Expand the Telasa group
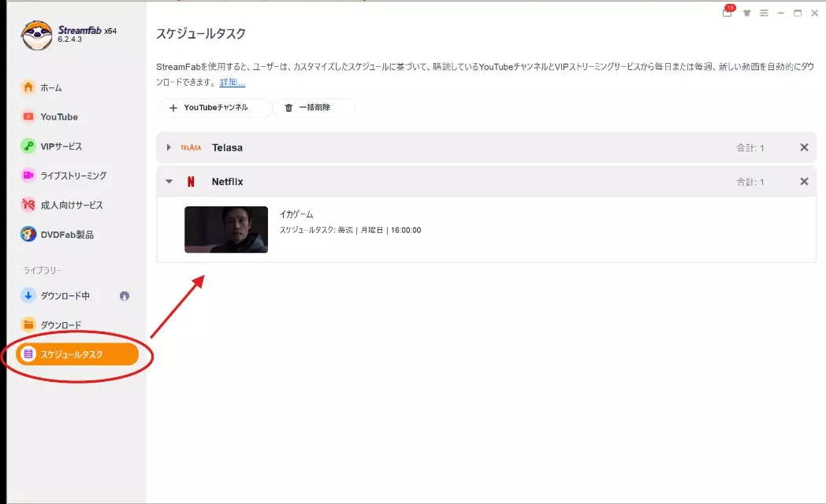The image size is (826, 504). (169, 147)
